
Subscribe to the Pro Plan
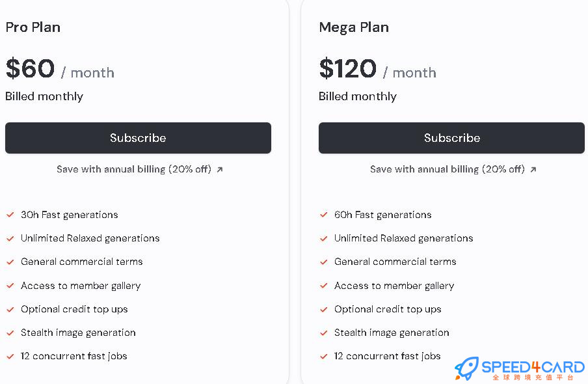click(x=138, y=138)
